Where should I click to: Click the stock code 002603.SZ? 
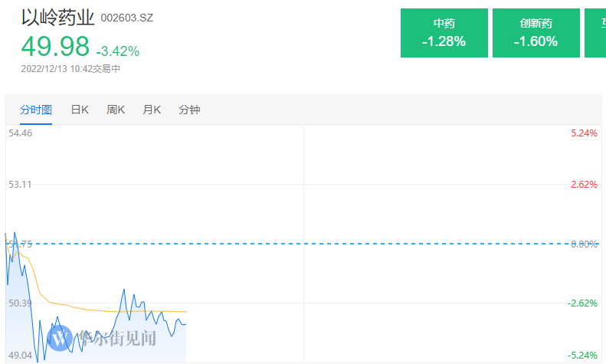coord(126,18)
